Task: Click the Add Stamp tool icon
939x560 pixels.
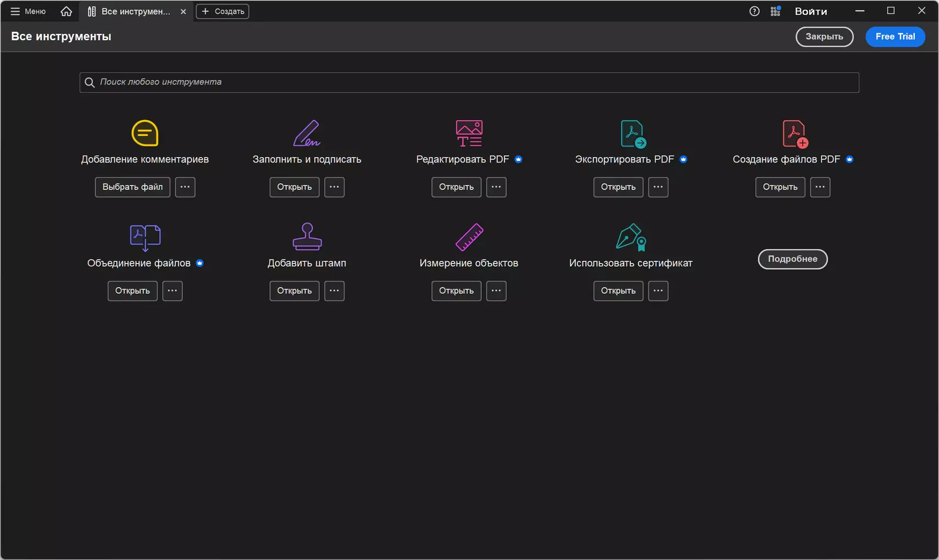Action: pos(307,237)
